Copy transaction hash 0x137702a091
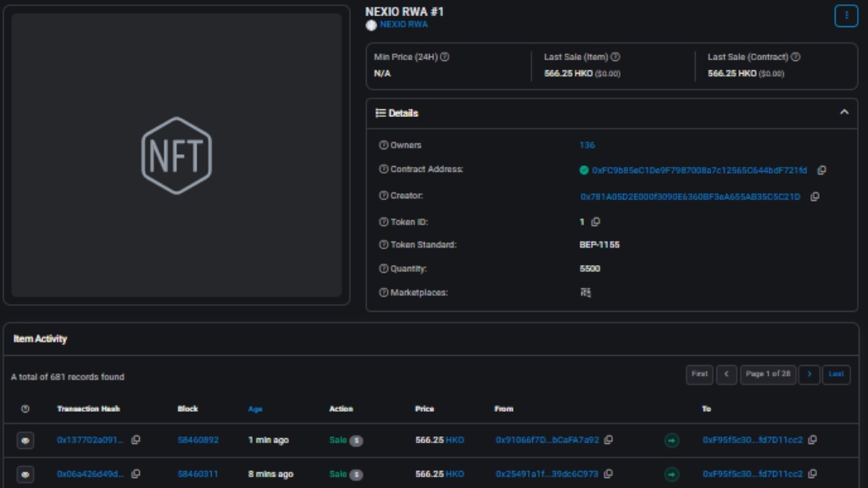Image resolution: width=868 pixels, height=488 pixels. click(x=136, y=440)
